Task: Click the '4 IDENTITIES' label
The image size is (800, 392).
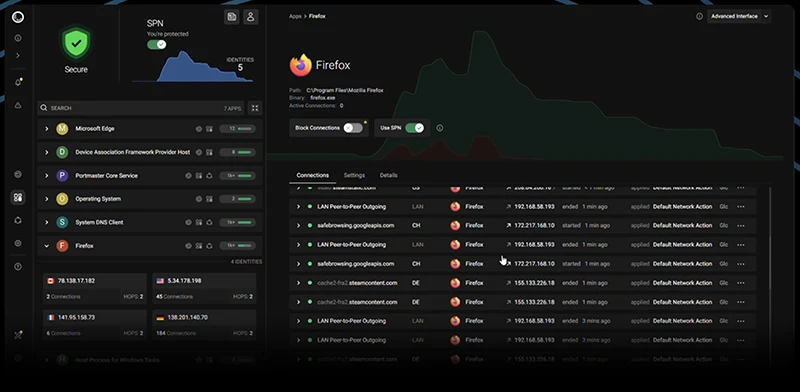Action: (x=246, y=262)
